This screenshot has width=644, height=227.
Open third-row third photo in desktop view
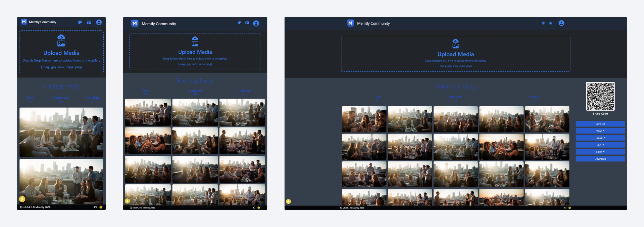coord(455,174)
